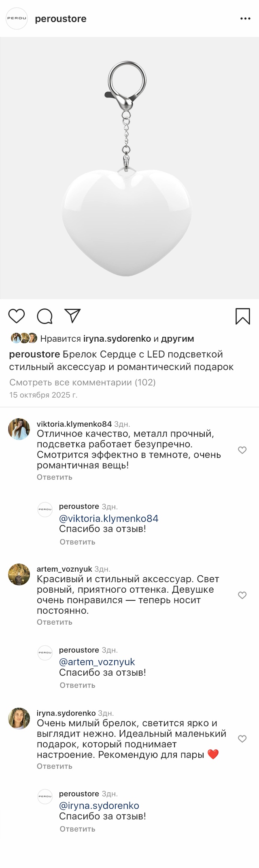Screen dimensions: 259x868
Task: Open the @artem_voznyuk mention link
Action: pyautogui.click(x=97, y=662)
